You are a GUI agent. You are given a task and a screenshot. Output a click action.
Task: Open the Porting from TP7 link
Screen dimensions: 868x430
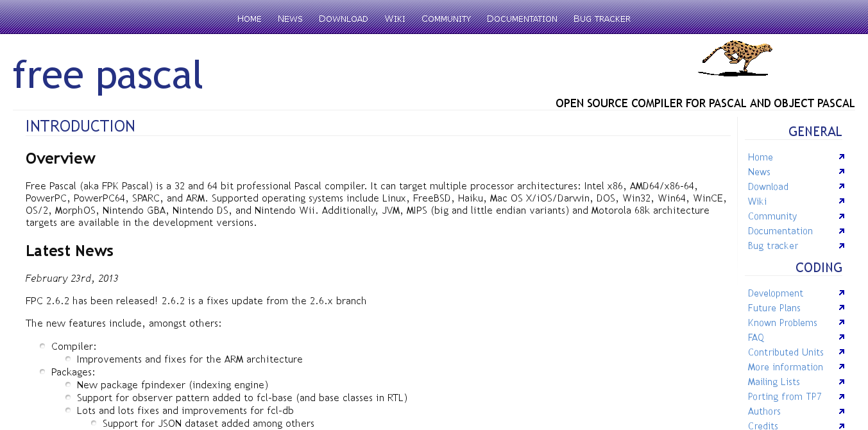pos(785,397)
